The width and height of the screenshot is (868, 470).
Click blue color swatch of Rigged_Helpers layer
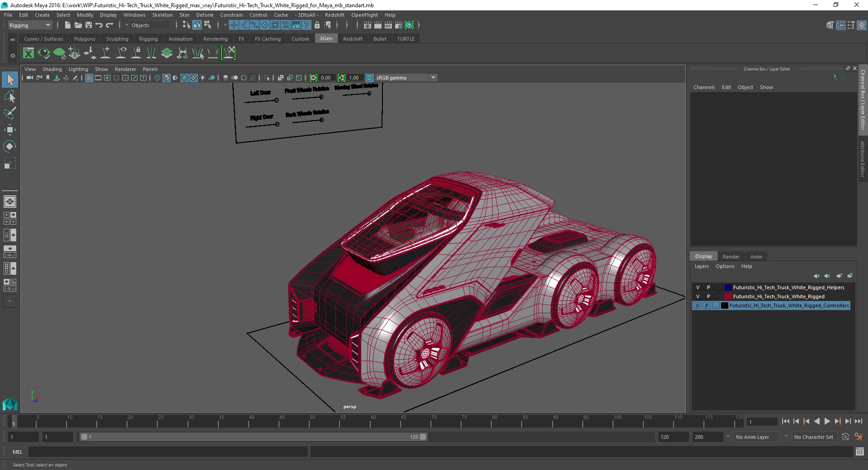tap(728, 287)
